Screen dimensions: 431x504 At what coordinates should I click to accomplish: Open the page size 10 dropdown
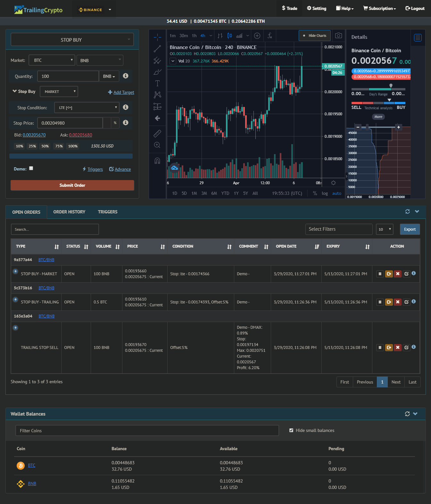coord(384,229)
